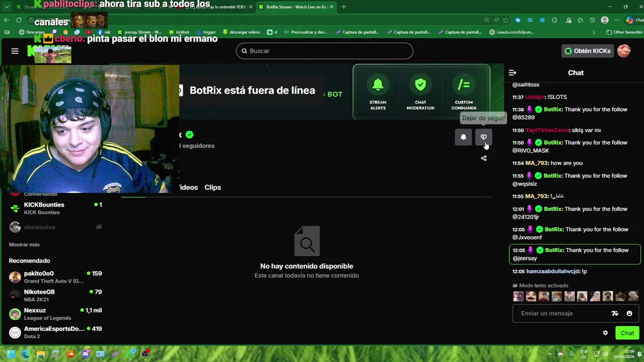Viewport: 644px width, 362px height.
Task: Click hamzaabdullahvcjd username in chat
Action: click(553, 271)
